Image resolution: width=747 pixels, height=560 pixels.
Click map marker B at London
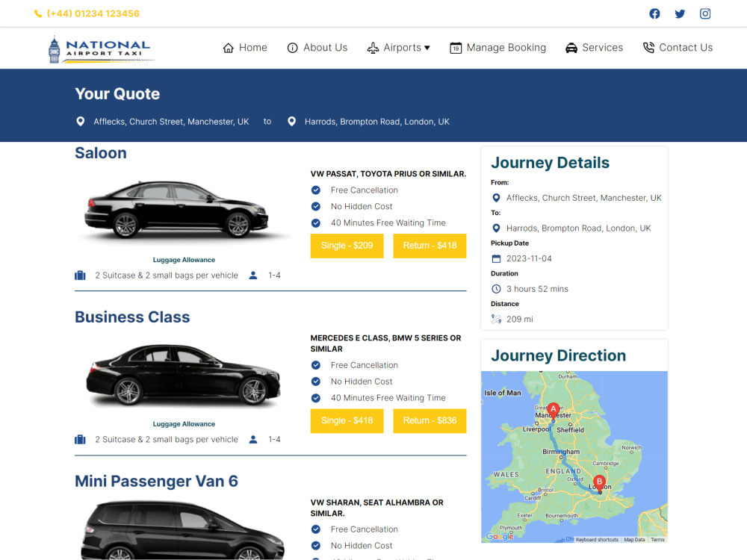599,483
